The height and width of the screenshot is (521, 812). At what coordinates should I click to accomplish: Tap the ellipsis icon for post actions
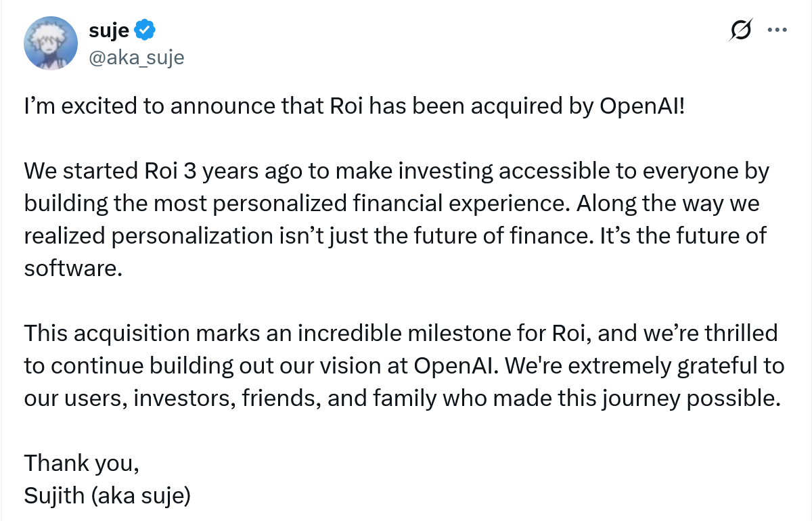pos(778,30)
